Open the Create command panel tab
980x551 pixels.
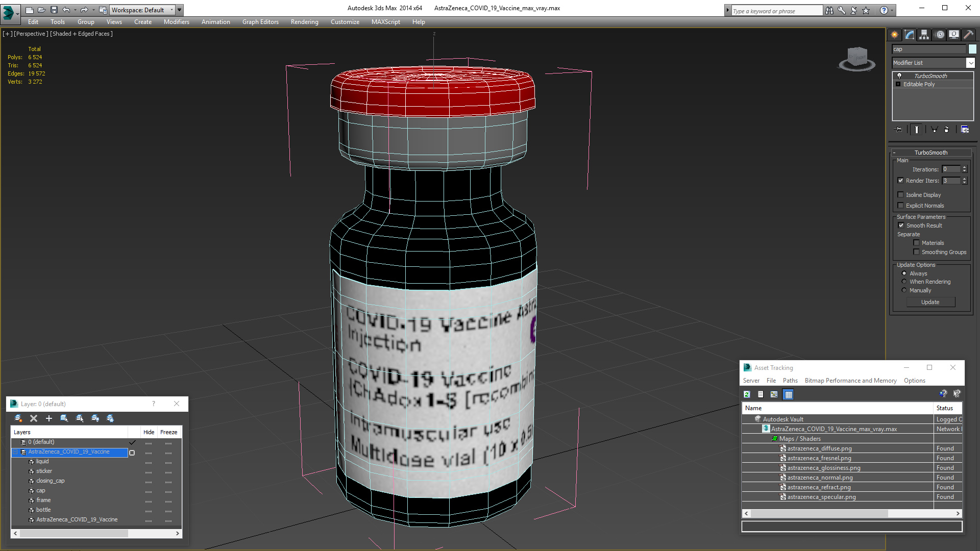(895, 35)
